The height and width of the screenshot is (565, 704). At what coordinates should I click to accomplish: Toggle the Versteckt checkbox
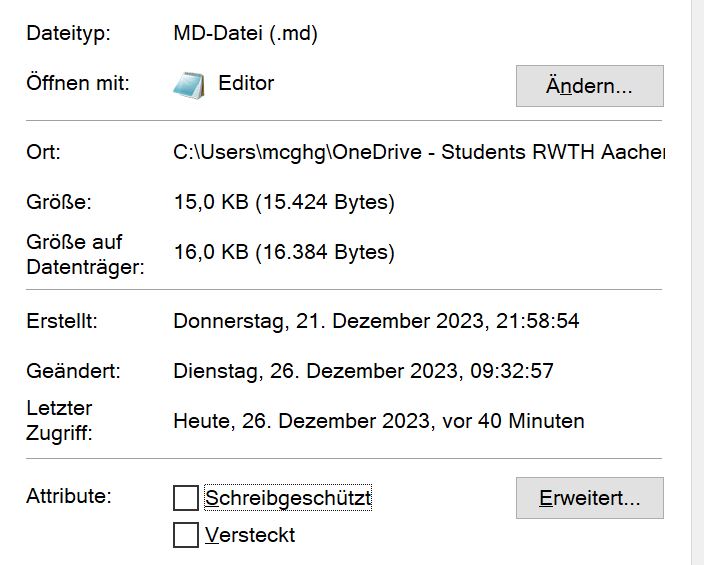click(186, 535)
